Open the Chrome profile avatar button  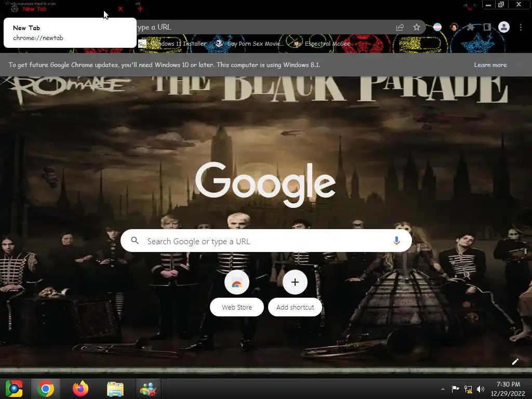pos(504,27)
